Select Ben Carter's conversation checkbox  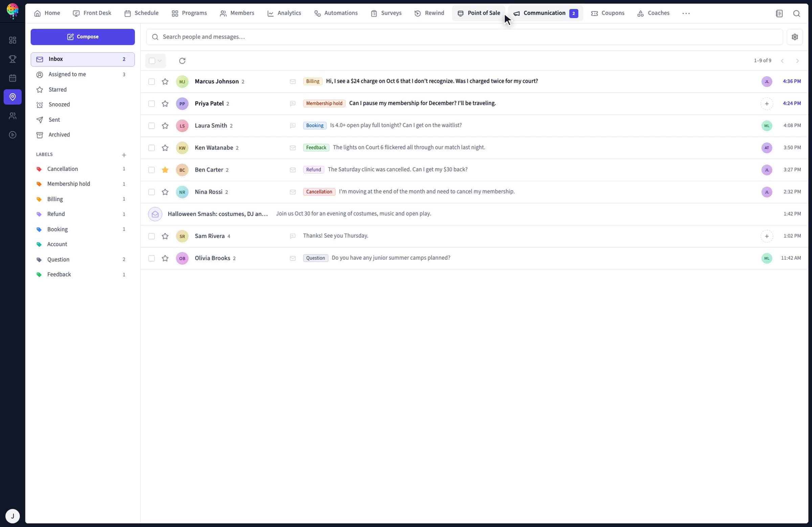pyautogui.click(x=152, y=170)
